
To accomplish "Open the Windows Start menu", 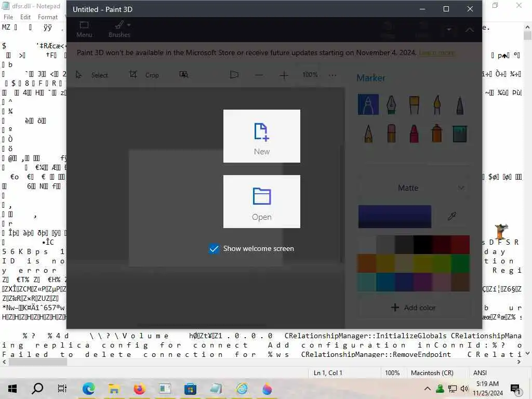I will 12,389.
